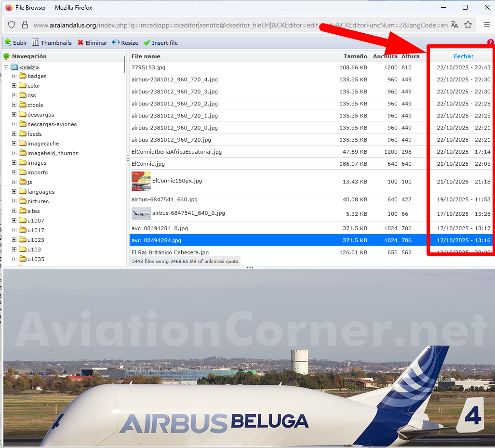The width and height of the screenshot is (495, 448).
Task: Expand the imagecache folder
Action: (14, 144)
